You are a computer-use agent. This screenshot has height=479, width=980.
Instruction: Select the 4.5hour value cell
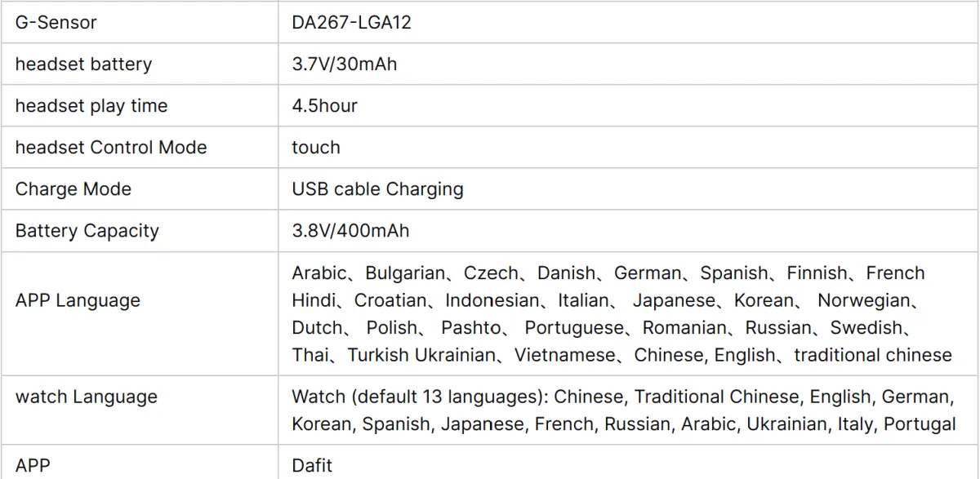[324, 106]
